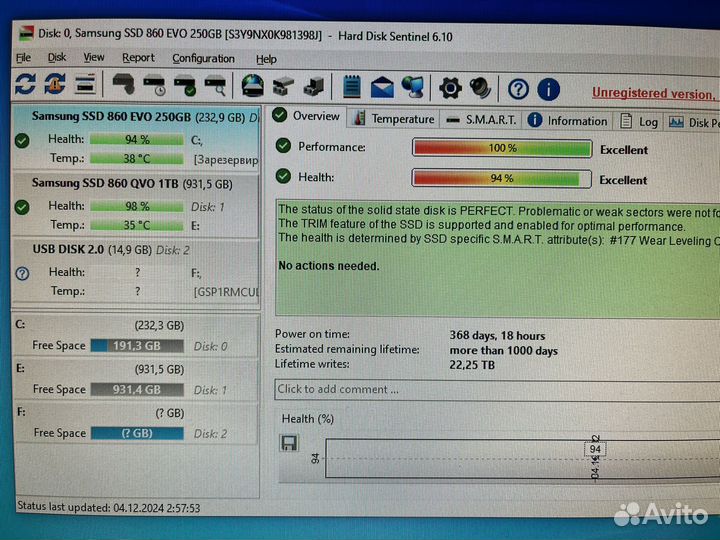Click unknown status icon for USB DISK 2.0
The height and width of the screenshot is (540, 720).
pos(22,274)
